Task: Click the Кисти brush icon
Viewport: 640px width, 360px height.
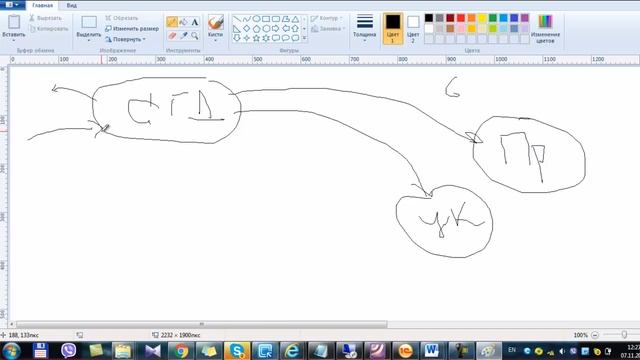Action: click(216, 22)
